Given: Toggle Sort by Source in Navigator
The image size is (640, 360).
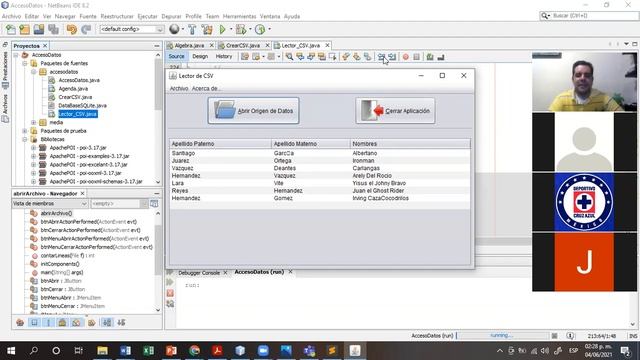Looking at the screenshot, I should [x=121, y=322].
